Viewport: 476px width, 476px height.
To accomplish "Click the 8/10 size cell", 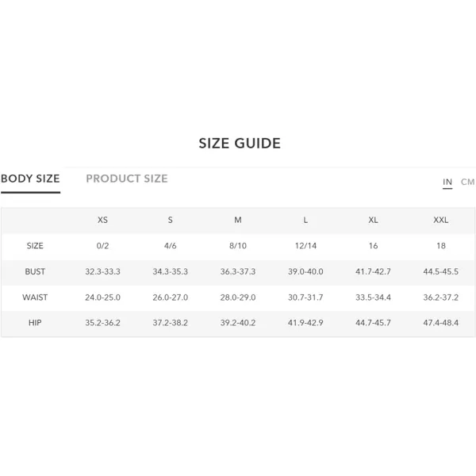I will [x=238, y=246].
